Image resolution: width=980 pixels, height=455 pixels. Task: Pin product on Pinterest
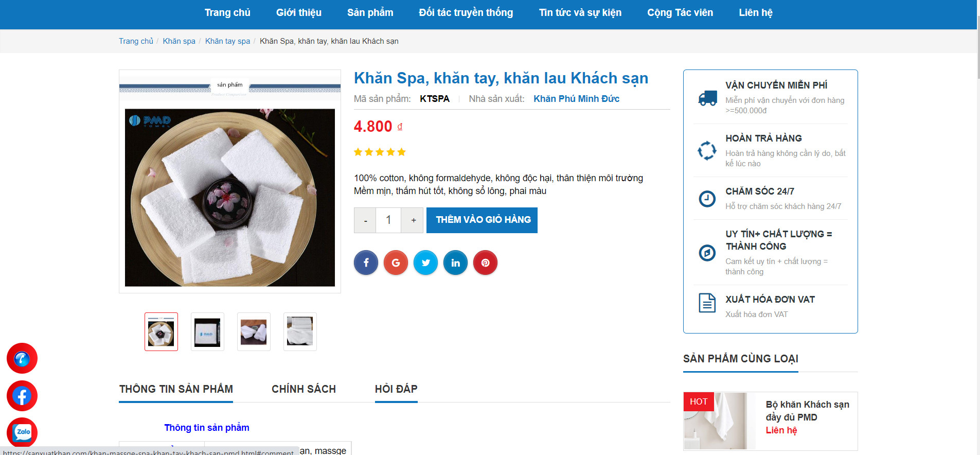tap(485, 263)
